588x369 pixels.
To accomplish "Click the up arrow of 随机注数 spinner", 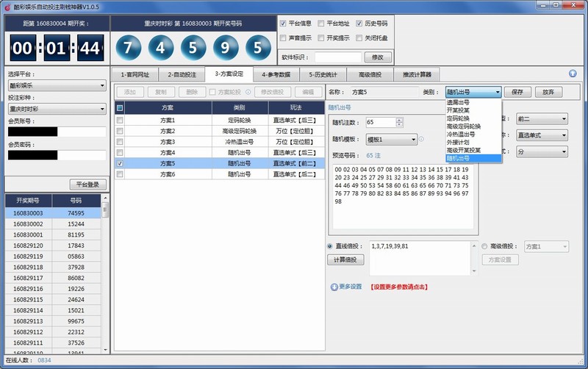I will tap(399, 120).
